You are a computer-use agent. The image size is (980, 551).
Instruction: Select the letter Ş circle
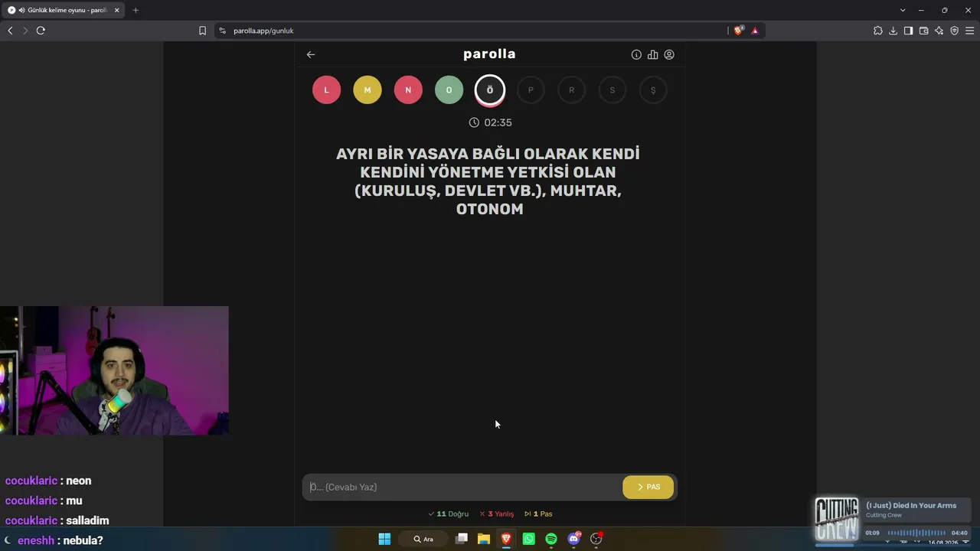[x=653, y=90]
